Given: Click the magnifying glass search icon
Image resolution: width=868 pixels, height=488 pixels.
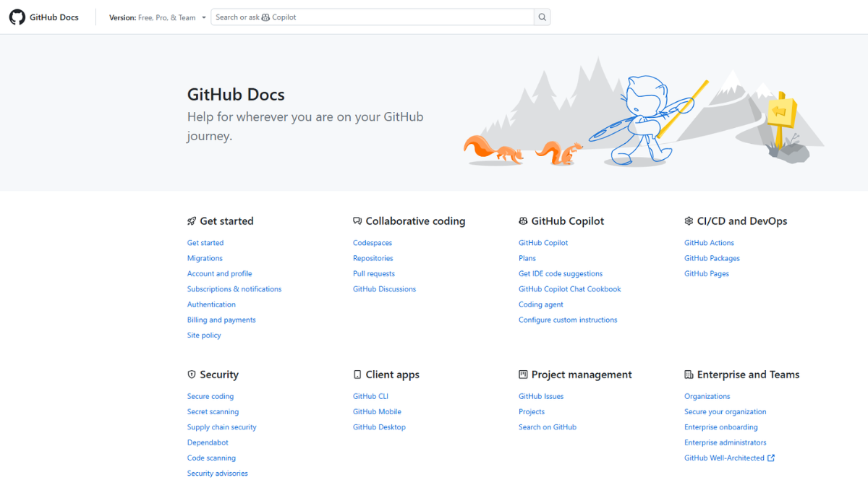Looking at the screenshot, I should 542,17.
